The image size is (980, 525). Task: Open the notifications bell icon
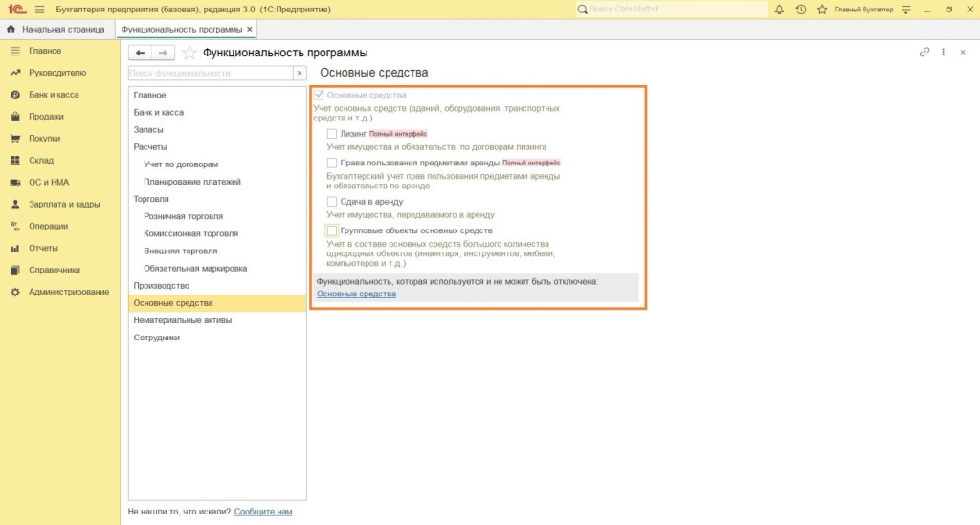pyautogui.click(x=779, y=10)
